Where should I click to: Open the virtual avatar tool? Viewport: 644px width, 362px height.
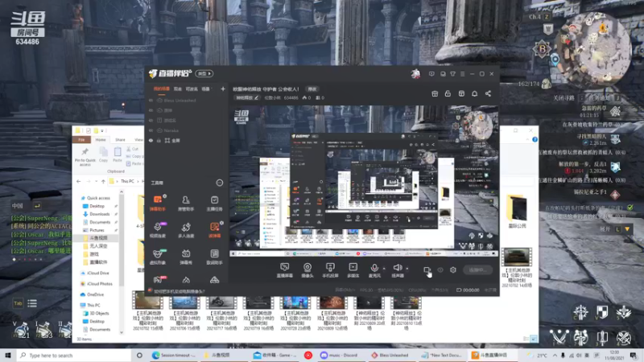click(157, 257)
